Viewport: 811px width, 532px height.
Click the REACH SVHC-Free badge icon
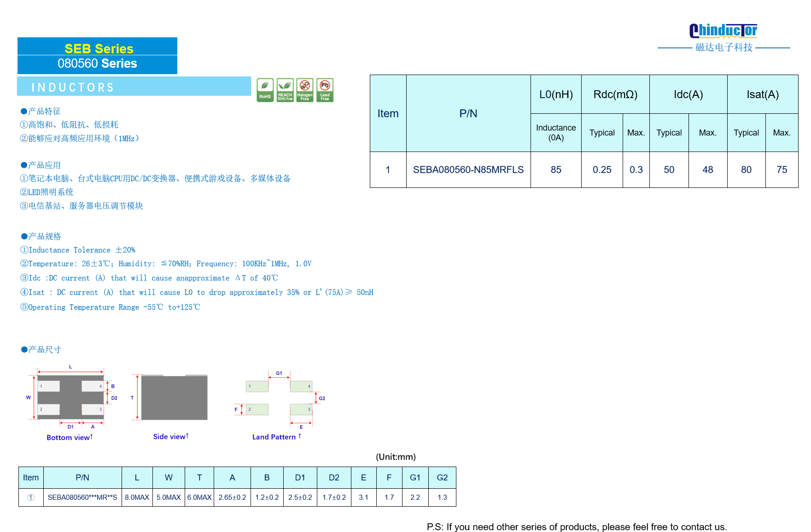coord(285,90)
